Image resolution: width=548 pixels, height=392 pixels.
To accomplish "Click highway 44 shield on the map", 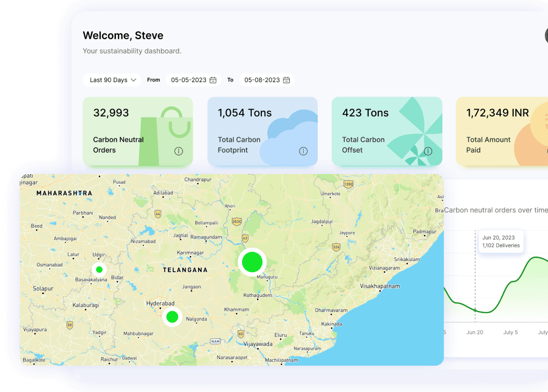I will [158, 214].
